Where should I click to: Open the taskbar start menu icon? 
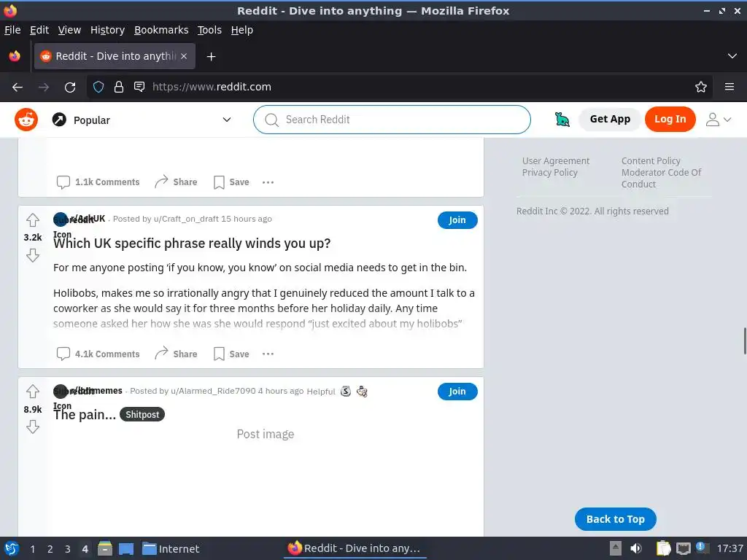pyautogui.click(x=12, y=548)
